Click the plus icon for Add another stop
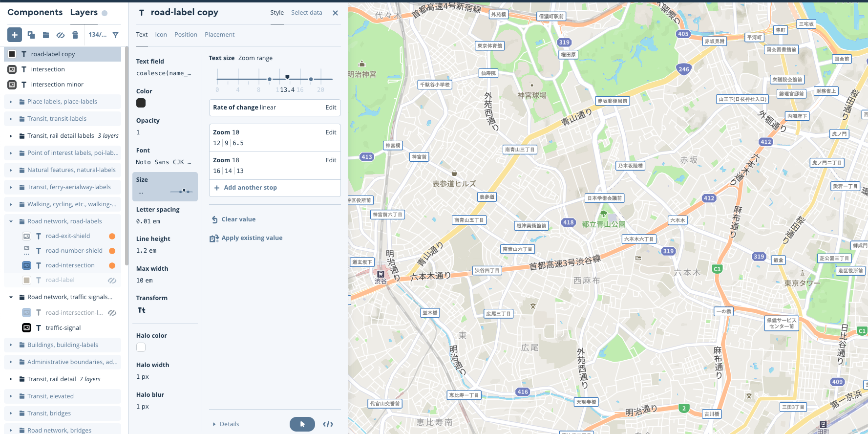The image size is (868, 434). click(217, 188)
